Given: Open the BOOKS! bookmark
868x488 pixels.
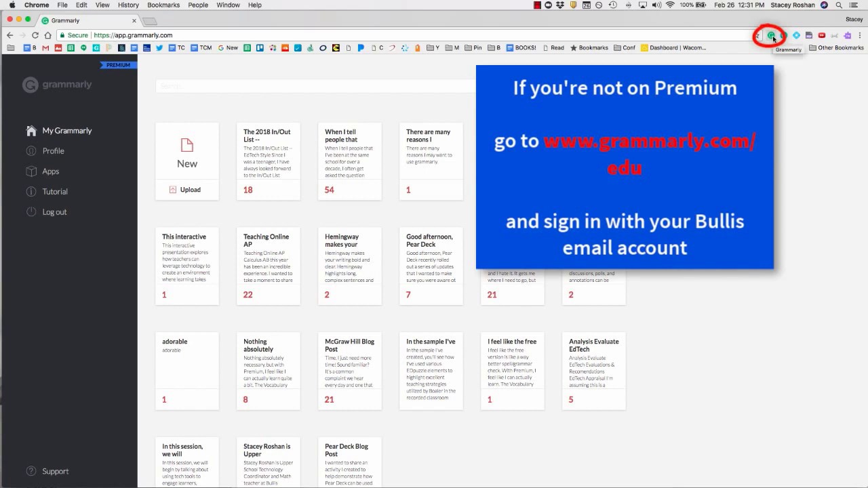Looking at the screenshot, I should tap(521, 48).
